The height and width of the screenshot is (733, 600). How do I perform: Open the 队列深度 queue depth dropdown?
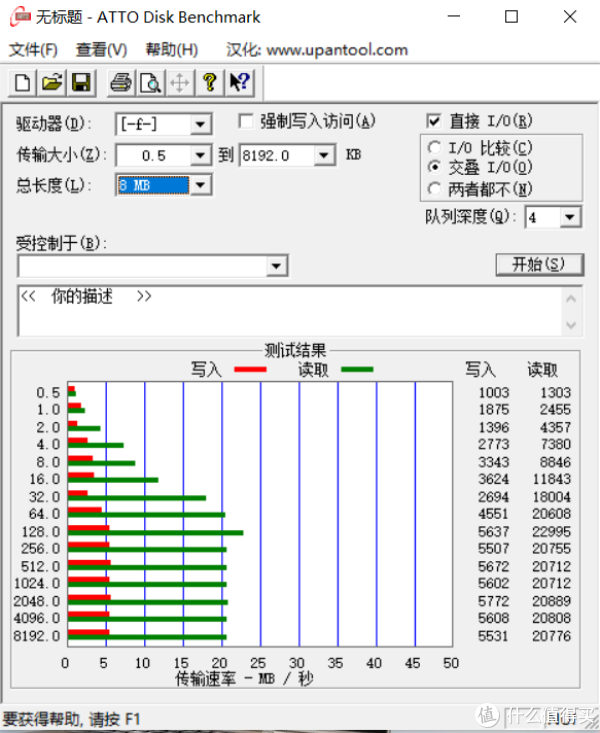tap(570, 217)
